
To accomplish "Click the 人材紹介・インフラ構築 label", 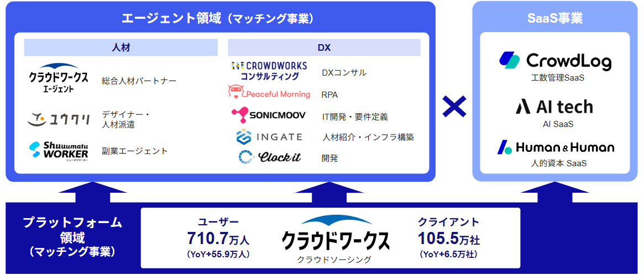I will [368, 137].
